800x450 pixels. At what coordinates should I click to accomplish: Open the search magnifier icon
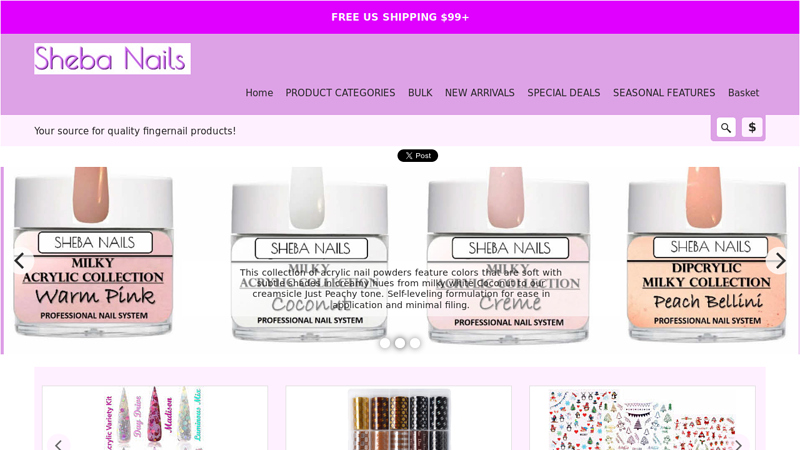726,128
